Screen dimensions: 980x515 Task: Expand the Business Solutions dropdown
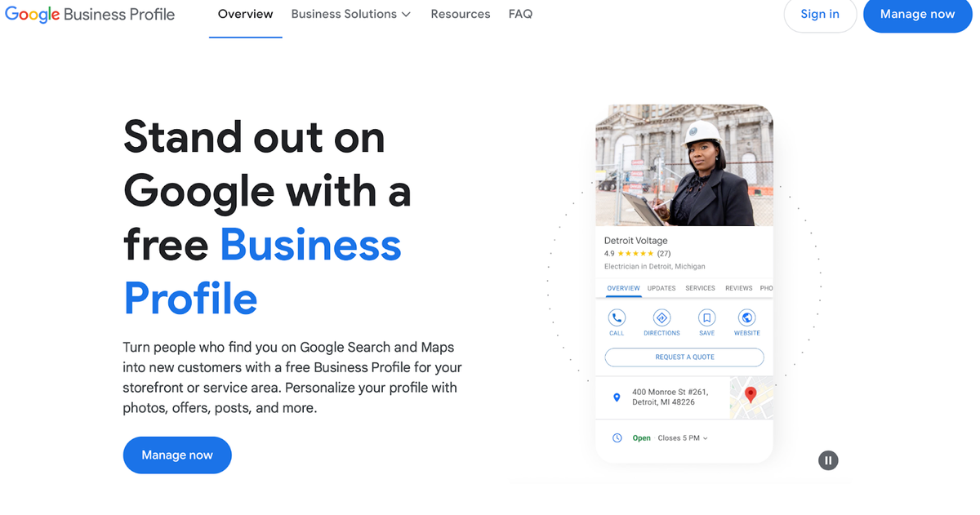tap(350, 14)
